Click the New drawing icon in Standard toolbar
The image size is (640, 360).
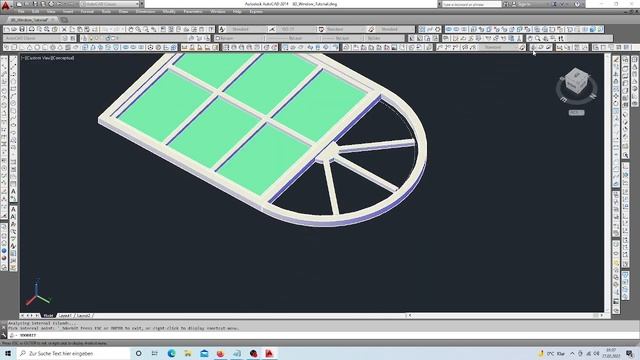tap(7, 29)
